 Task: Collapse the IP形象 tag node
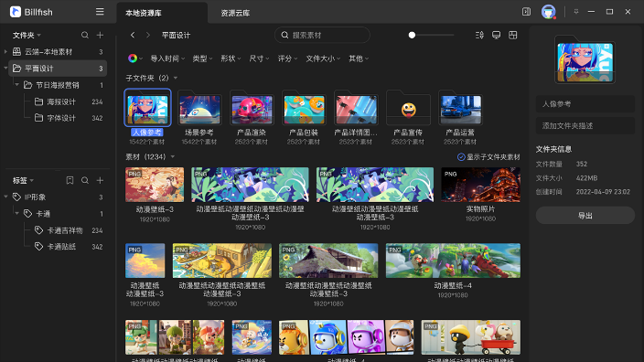[x=5, y=197]
